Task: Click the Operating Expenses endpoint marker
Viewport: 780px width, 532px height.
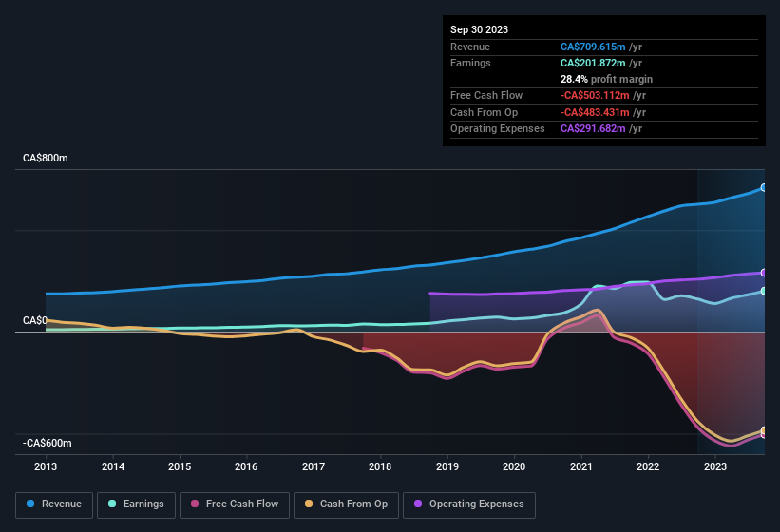Action: 764,273
